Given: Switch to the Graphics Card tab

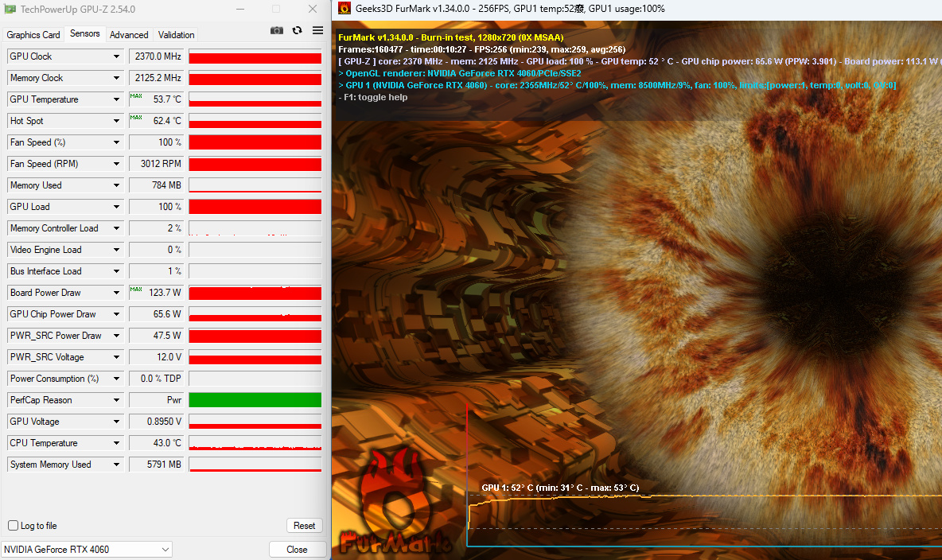Looking at the screenshot, I should (x=33, y=35).
